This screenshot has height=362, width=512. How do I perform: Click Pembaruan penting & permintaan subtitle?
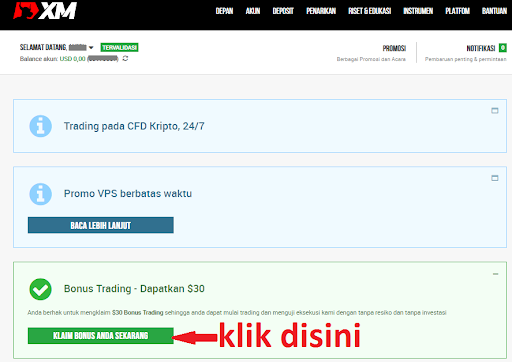[x=465, y=59]
